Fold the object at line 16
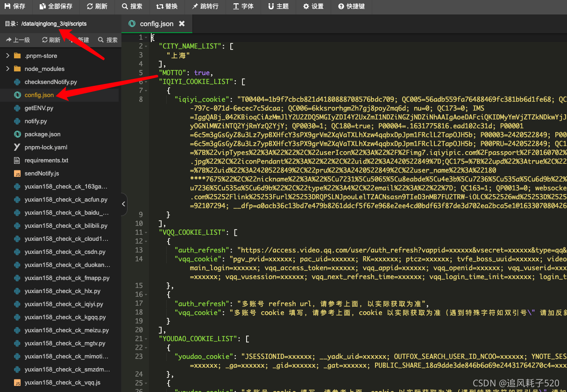The width and height of the screenshot is (567, 392). tap(147, 294)
